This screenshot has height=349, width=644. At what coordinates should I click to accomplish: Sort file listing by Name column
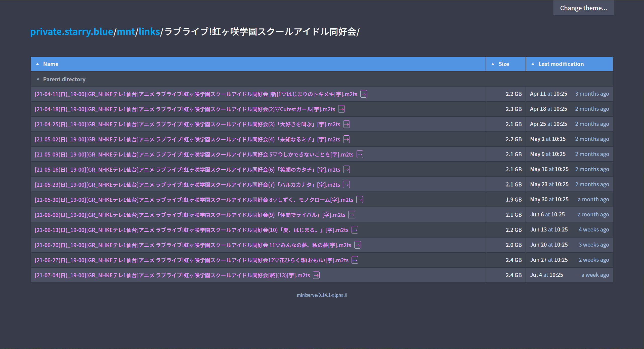[x=51, y=64]
